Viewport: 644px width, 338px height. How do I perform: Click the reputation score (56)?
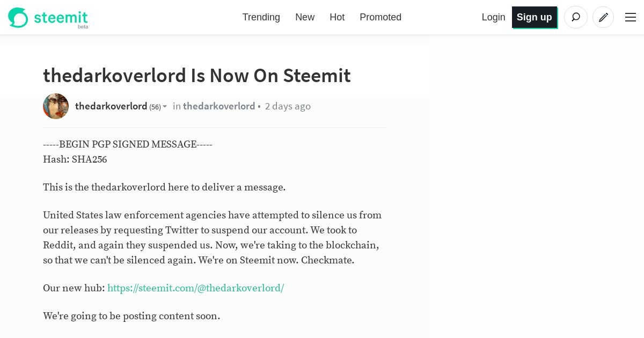155,107
